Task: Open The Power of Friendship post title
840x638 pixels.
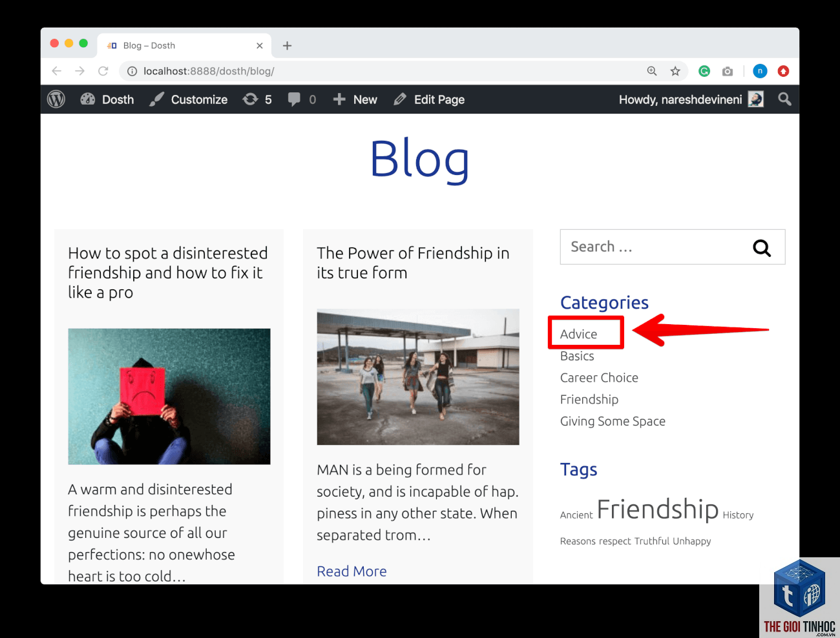Action: 413,263
